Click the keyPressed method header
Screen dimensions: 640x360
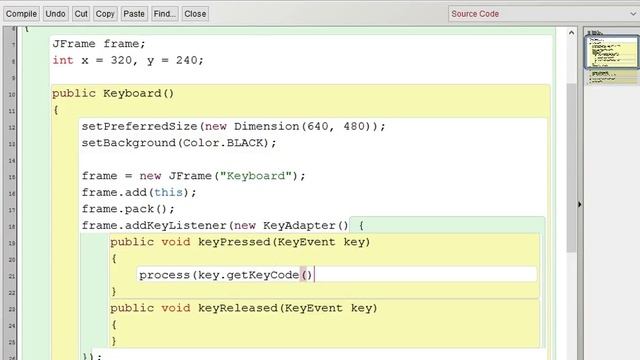(x=240, y=242)
